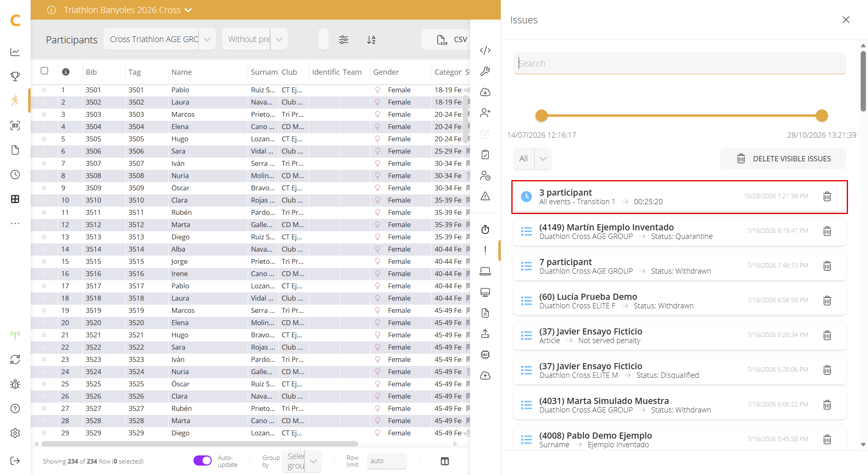Open the laptop device icon

click(x=485, y=271)
